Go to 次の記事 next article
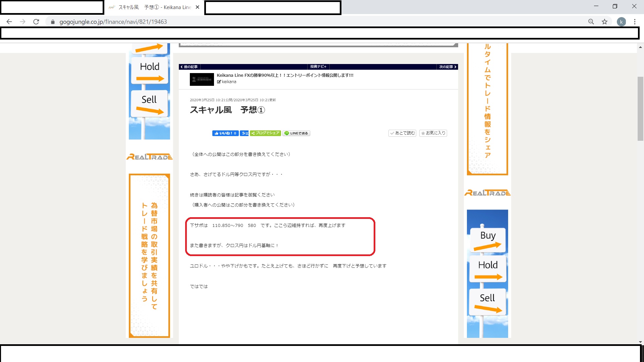Screen dimensions: 644x362 coord(447,67)
